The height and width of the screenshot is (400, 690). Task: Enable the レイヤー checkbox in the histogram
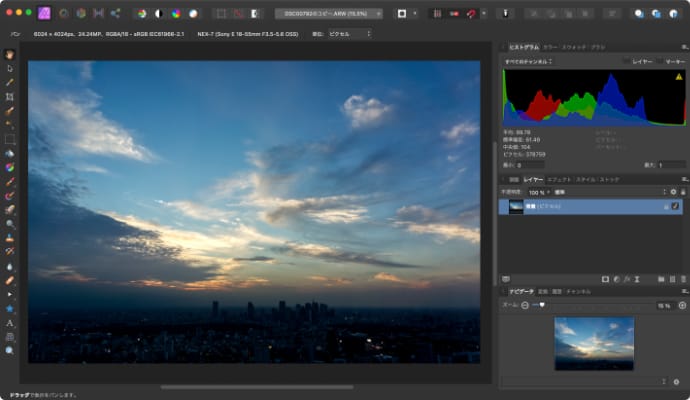[x=627, y=61]
